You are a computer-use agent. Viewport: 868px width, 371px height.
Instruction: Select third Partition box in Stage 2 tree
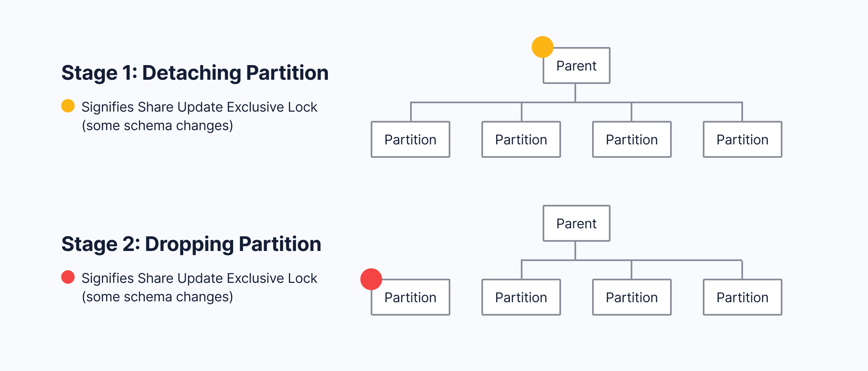tap(632, 298)
